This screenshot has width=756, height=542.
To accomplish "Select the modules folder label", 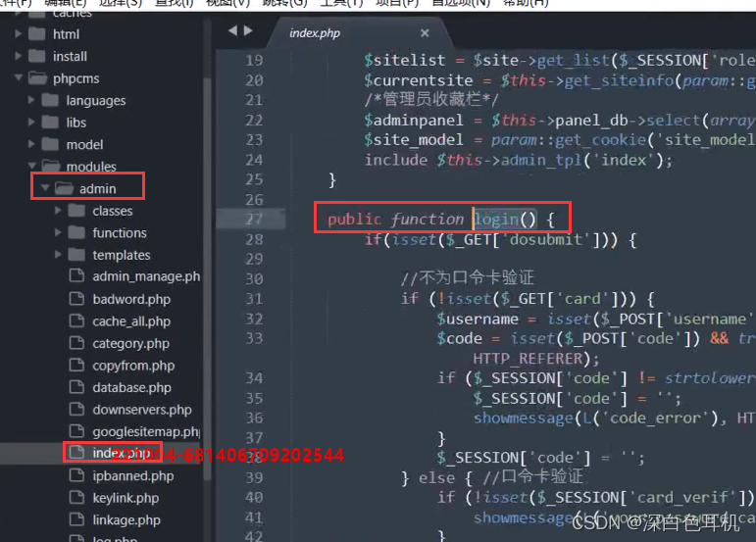I will pyautogui.click(x=91, y=167).
